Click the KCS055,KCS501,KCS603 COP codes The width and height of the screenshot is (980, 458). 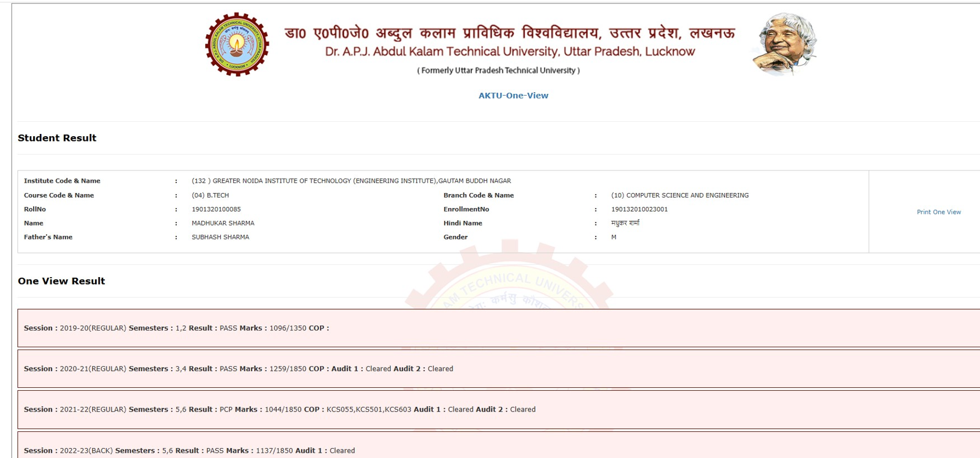tap(368, 409)
